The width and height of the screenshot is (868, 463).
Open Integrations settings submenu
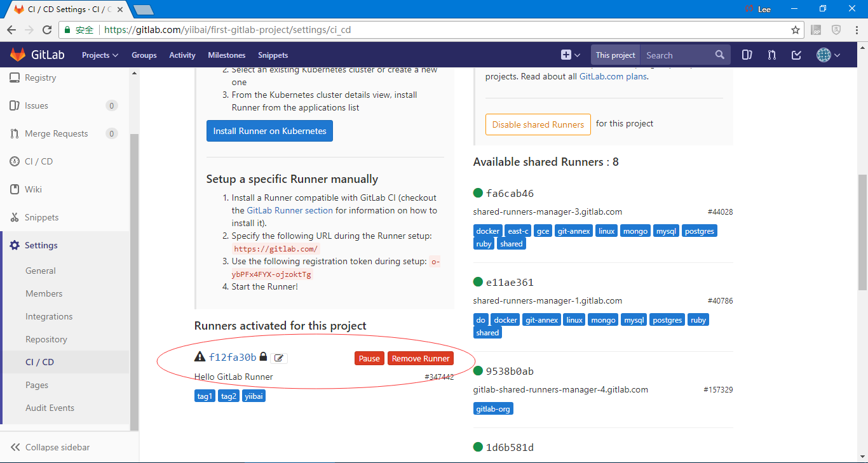[49, 316]
